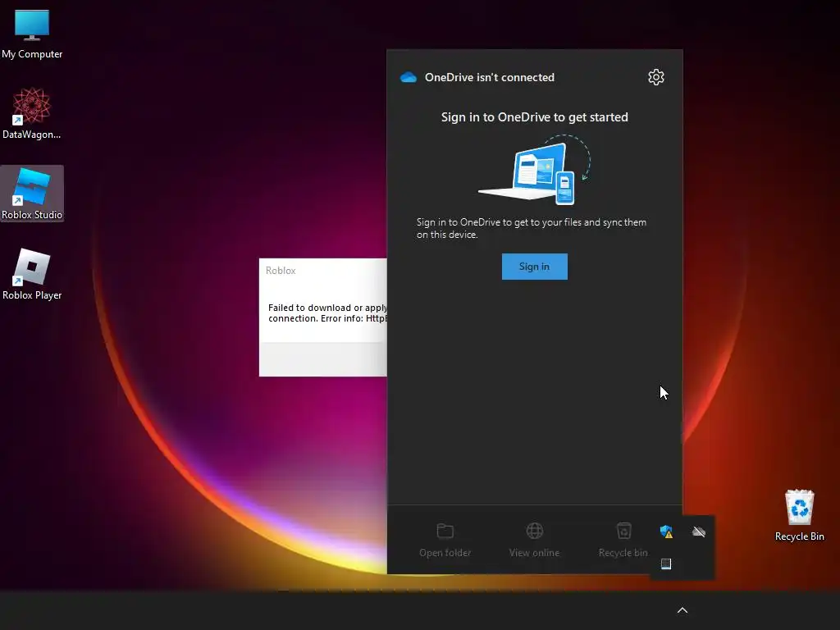Select the DataWagon desktop shortcut

click(x=32, y=113)
